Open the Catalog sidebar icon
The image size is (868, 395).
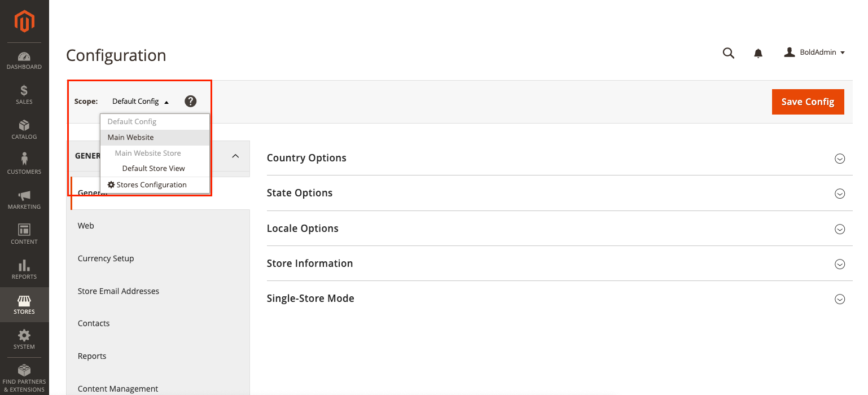[24, 130]
